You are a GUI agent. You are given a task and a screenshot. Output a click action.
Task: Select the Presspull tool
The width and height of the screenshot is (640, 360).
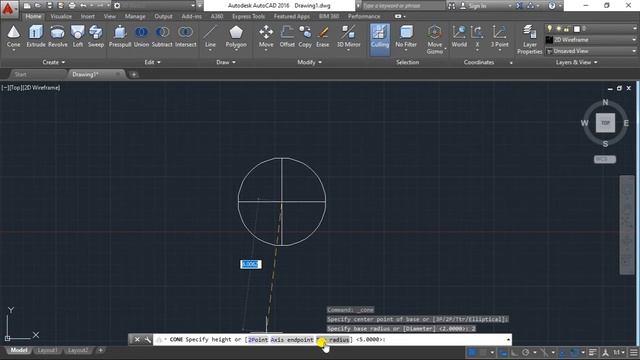pos(120,37)
